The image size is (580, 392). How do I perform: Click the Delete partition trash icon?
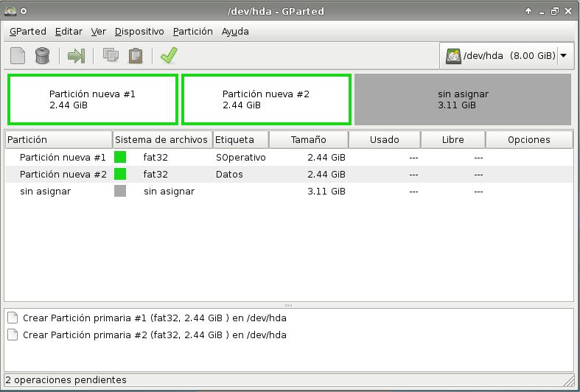pyautogui.click(x=42, y=56)
